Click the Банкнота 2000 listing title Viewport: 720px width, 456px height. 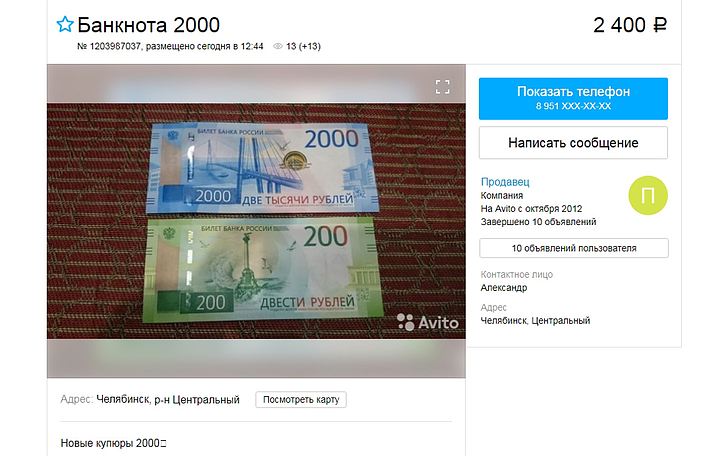click(148, 25)
